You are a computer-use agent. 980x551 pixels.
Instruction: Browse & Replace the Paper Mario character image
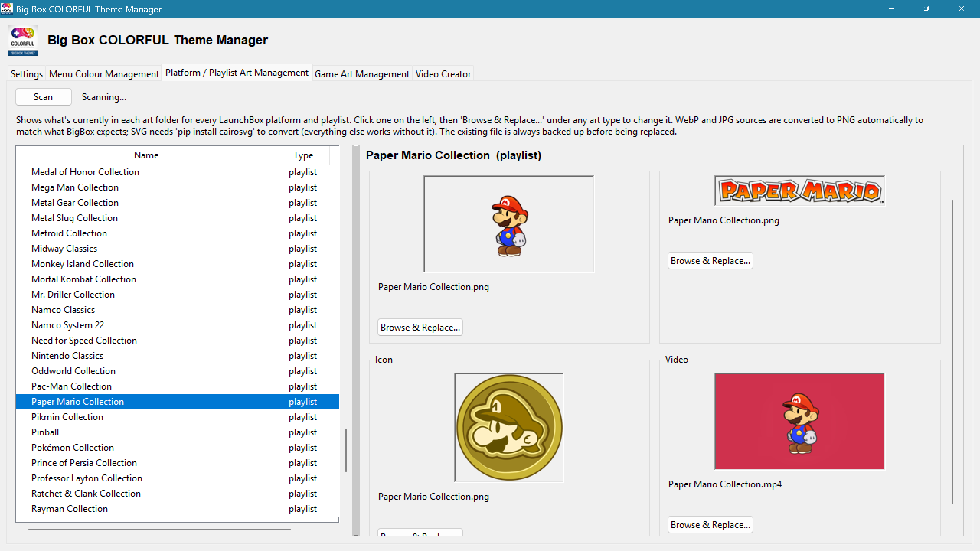tap(420, 327)
